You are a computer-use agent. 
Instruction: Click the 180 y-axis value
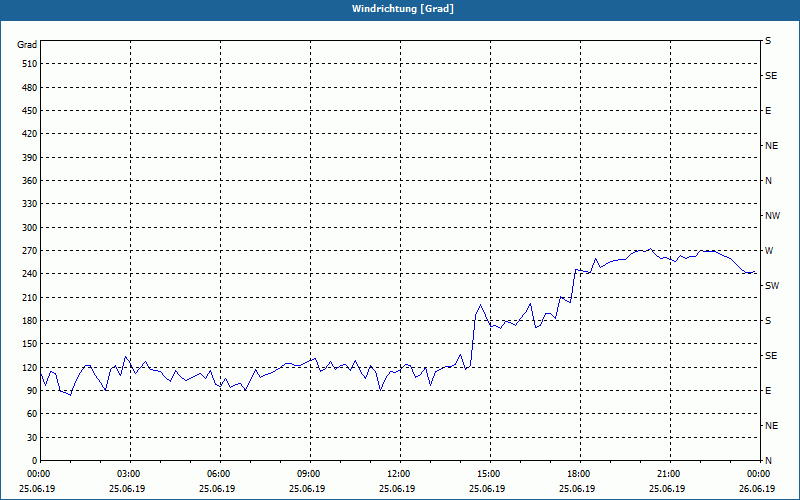(x=30, y=321)
